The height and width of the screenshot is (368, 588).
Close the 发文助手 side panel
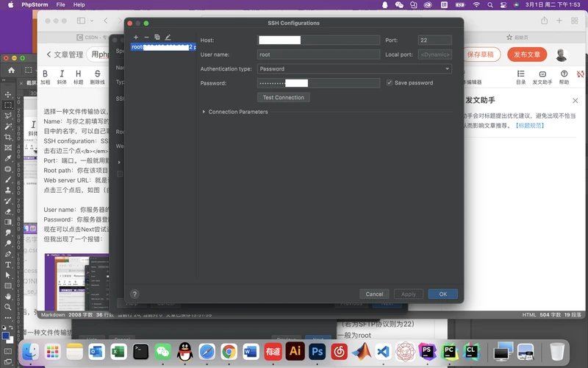(576, 101)
